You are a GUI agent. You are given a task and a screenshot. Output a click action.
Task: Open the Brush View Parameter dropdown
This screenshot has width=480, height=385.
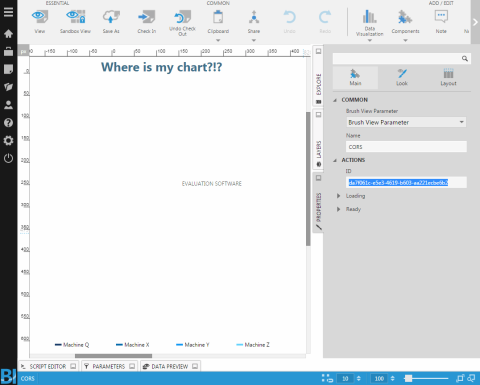pos(406,122)
